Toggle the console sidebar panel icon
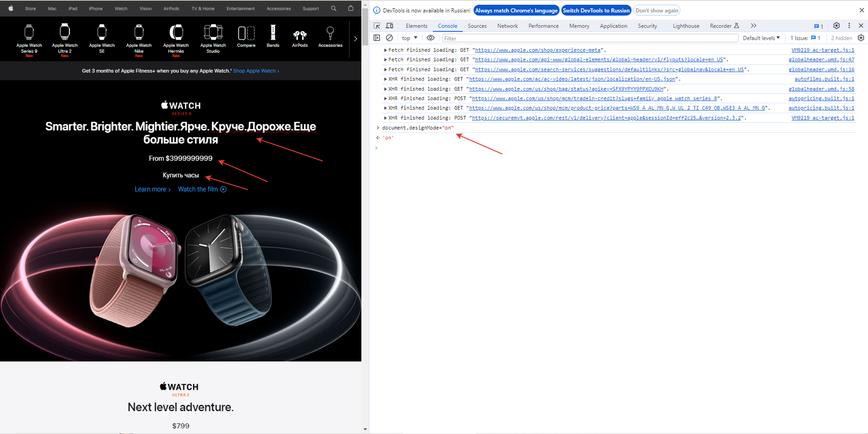Viewport: 868px width, 434px height. point(377,38)
